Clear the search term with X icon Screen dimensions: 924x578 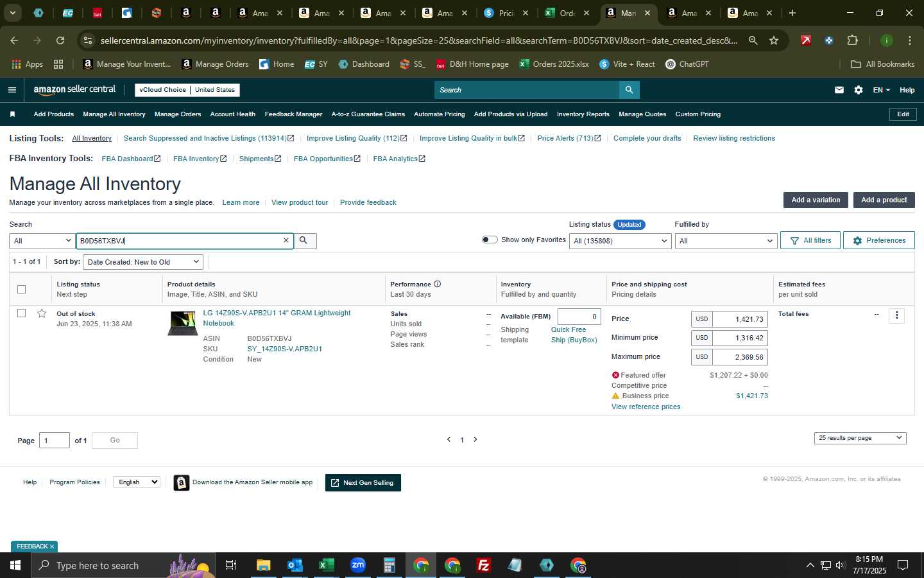(286, 240)
